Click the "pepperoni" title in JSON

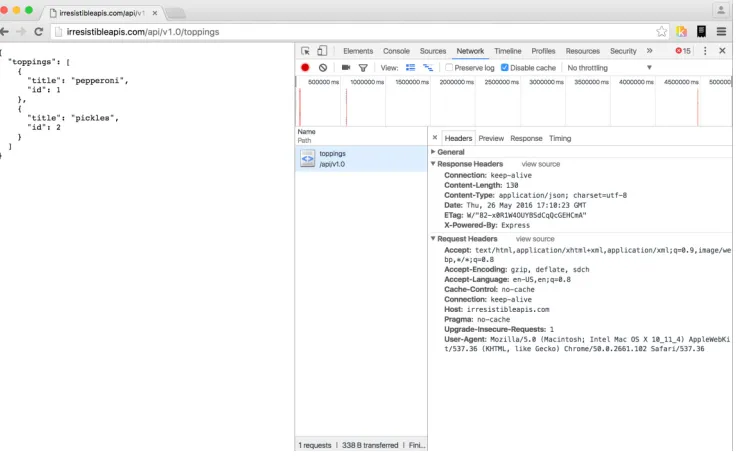pos(99,80)
